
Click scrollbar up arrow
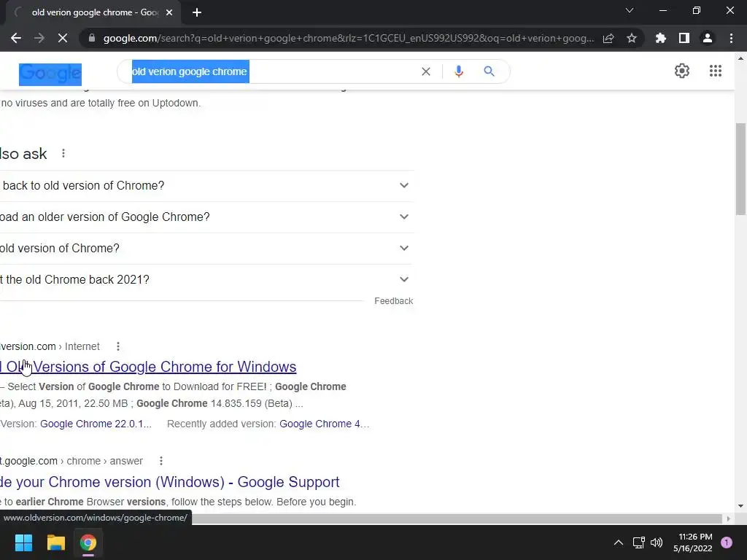pyautogui.click(x=740, y=58)
